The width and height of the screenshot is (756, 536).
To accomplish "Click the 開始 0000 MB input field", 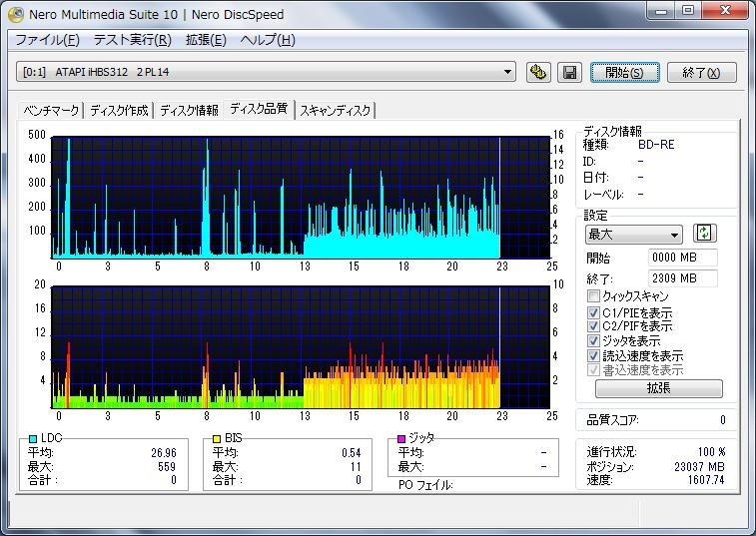I will (x=682, y=258).
